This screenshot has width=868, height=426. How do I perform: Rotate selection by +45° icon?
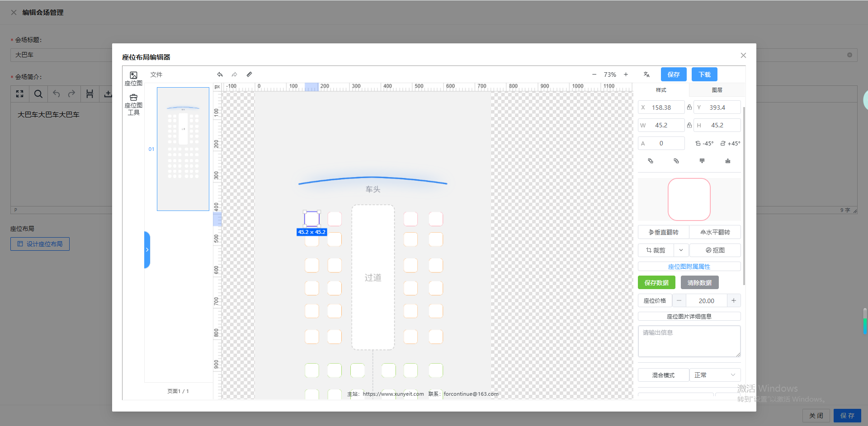coord(730,143)
